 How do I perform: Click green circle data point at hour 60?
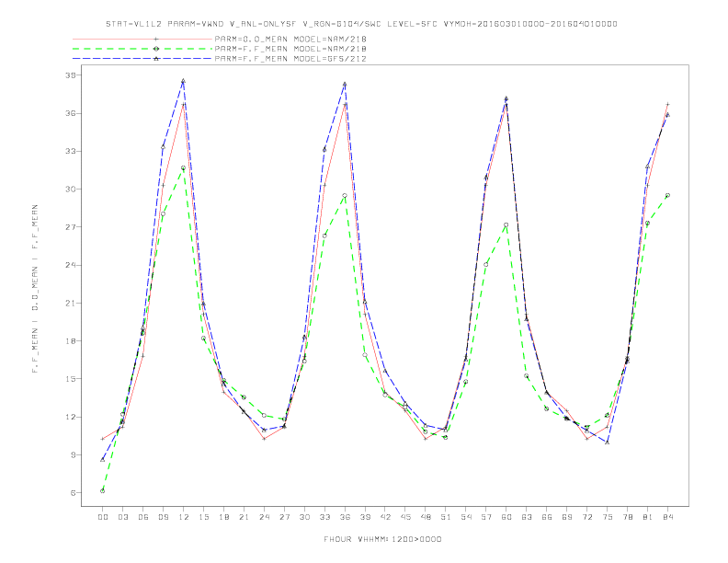pos(506,224)
